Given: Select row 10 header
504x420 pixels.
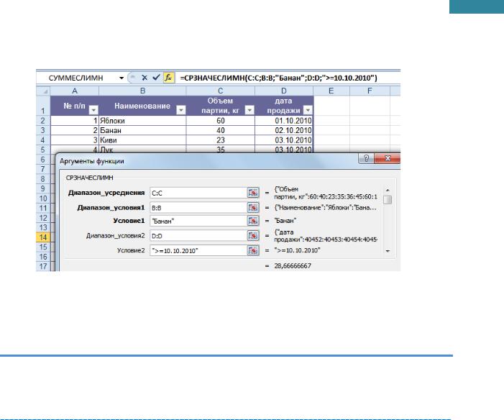Looking at the screenshot, I should (43, 198).
